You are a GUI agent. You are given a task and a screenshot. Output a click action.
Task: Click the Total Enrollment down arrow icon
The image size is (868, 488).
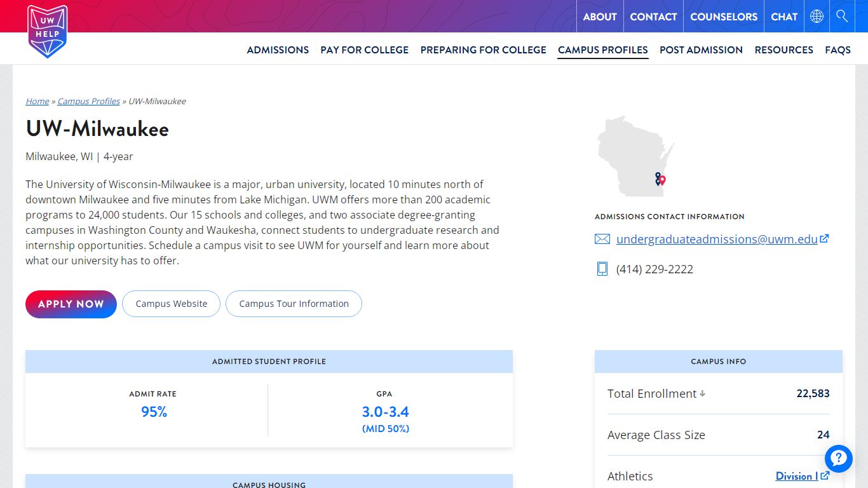point(702,393)
